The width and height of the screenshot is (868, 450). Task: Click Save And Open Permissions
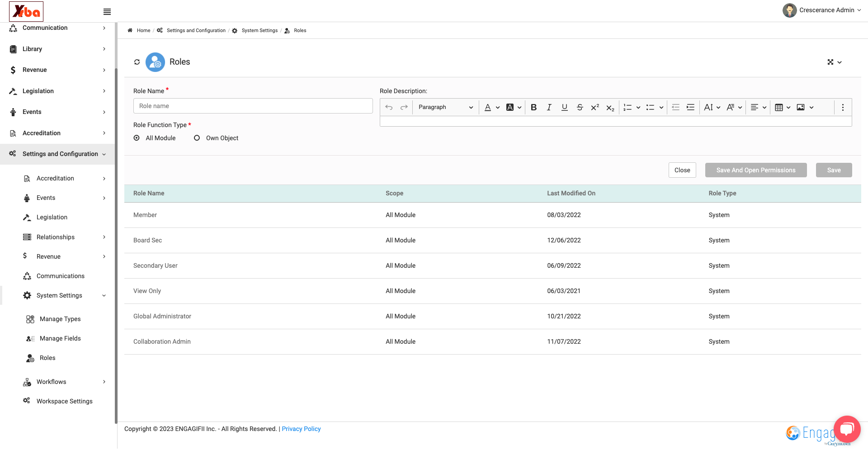click(756, 170)
